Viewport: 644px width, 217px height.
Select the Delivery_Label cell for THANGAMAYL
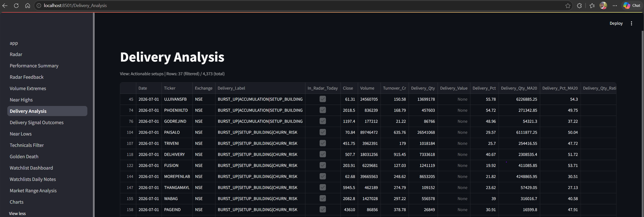pyautogui.click(x=260, y=187)
